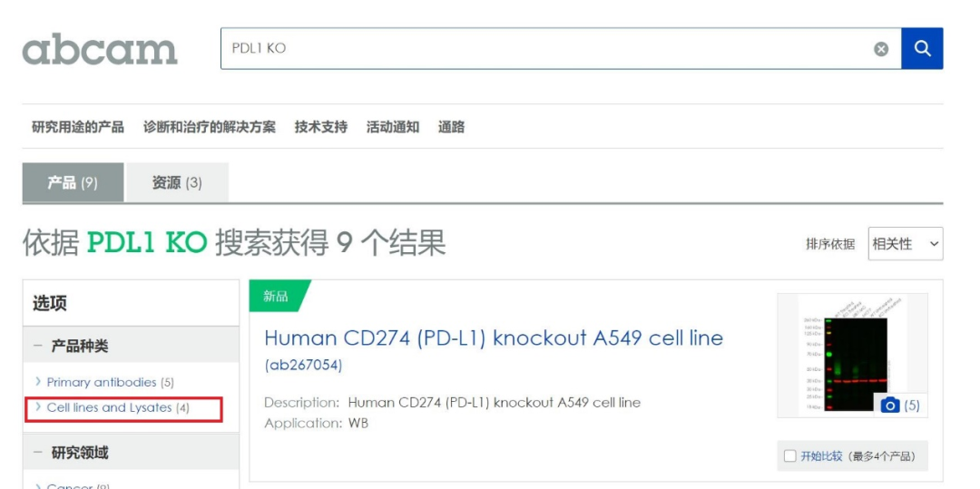Click the blue magnifier search button
This screenshot has height=489, width=980.
click(922, 48)
